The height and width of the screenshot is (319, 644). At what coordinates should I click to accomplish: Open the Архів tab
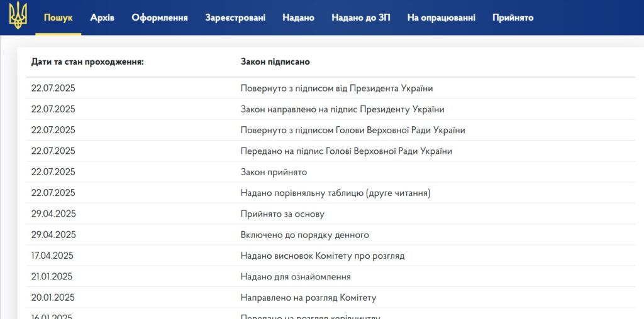tap(103, 18)
